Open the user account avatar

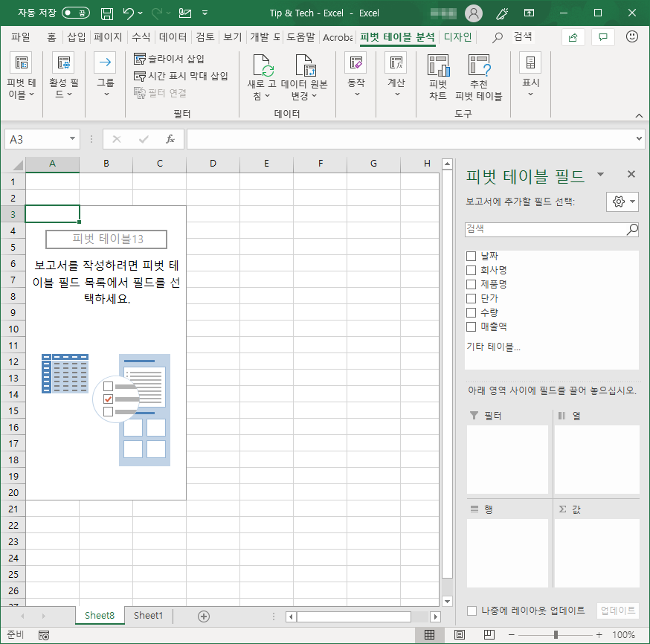tap(474, 13)
